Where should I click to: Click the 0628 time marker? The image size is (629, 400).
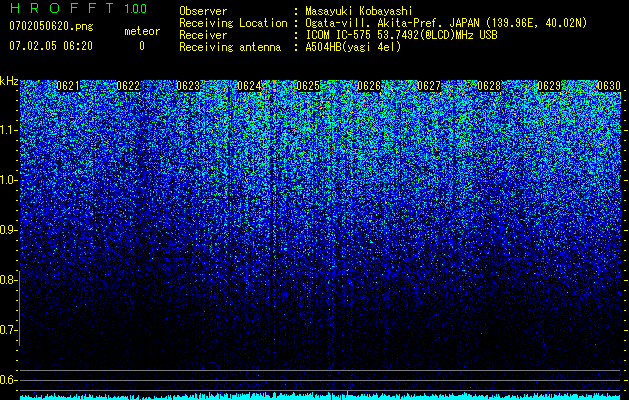click(x=489, y=86)
